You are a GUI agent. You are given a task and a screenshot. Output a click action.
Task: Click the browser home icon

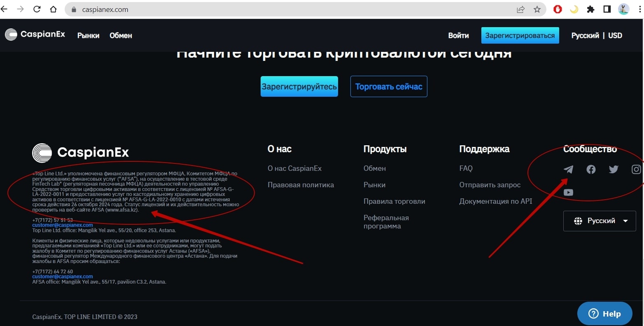(x=53, y=9)
